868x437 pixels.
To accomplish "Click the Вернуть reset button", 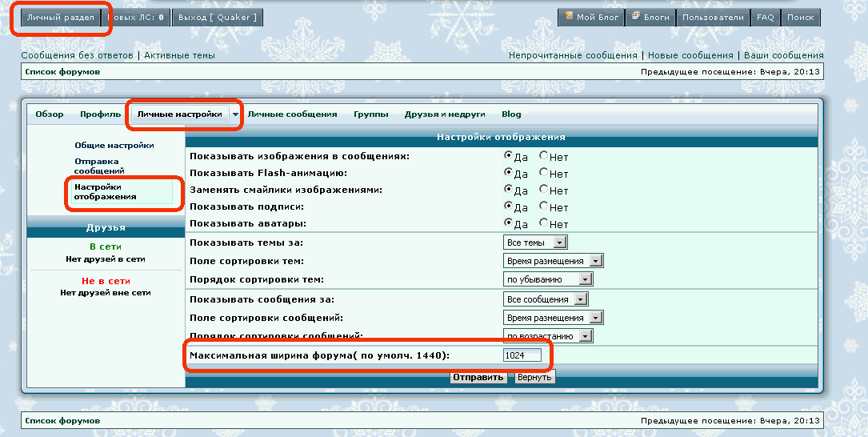I will tap(534, 377).
